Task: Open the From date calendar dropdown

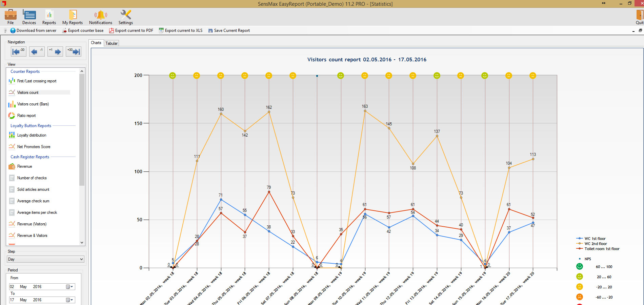Action: (x=69, y=287)
